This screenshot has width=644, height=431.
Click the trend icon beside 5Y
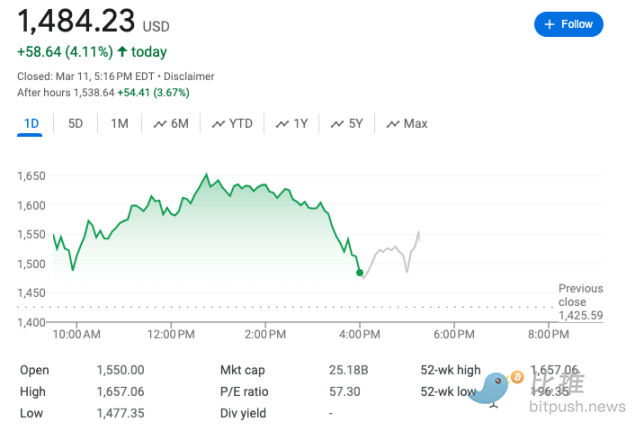pos(337,124)
